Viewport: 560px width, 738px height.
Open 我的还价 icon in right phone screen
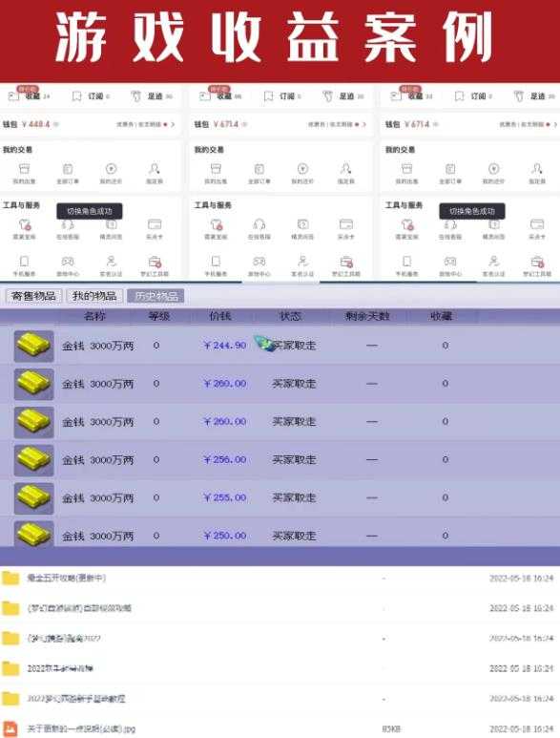point(493,168)
